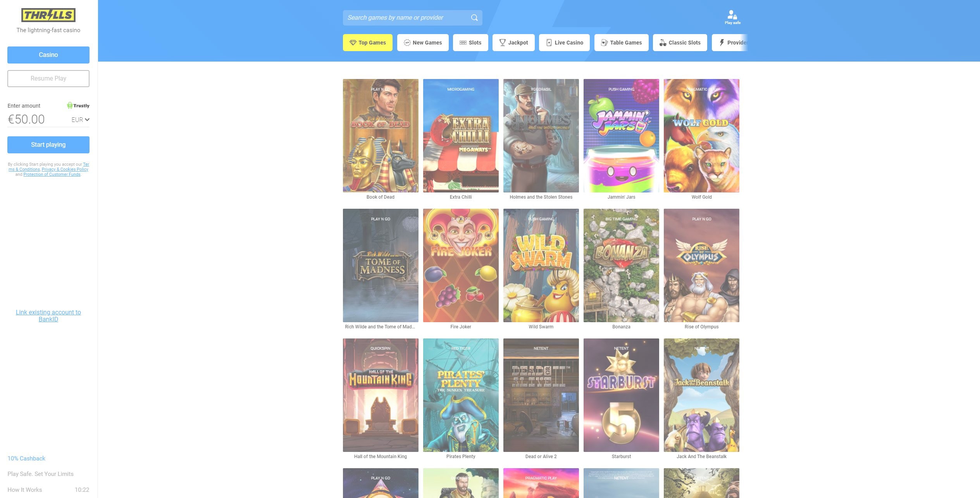Open the Jackpot category tab
Image resolution: width=980 pixels, height=498 pixels.
click(x=513, y=43)
